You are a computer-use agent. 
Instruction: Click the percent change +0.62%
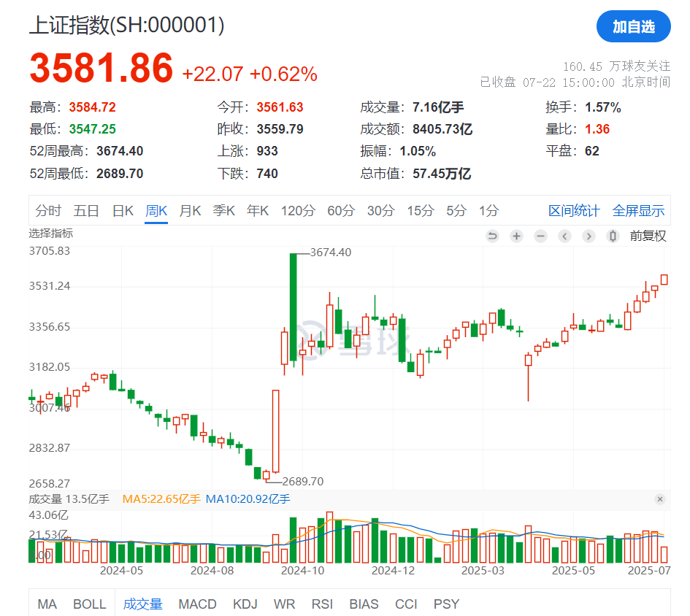pyautogui.click(x=283, y=74)
